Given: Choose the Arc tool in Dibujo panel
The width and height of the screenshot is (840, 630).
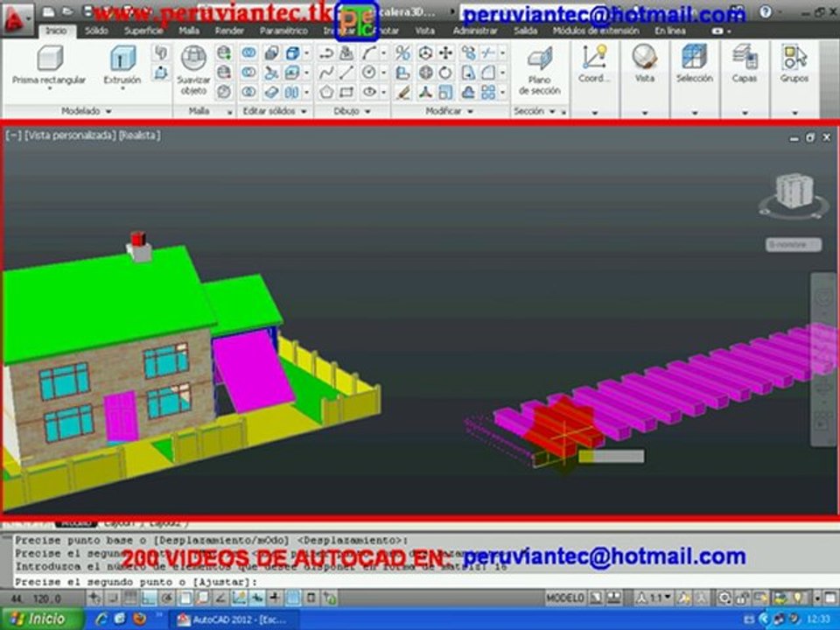Looking at the screenshot, I should (369, 52).
